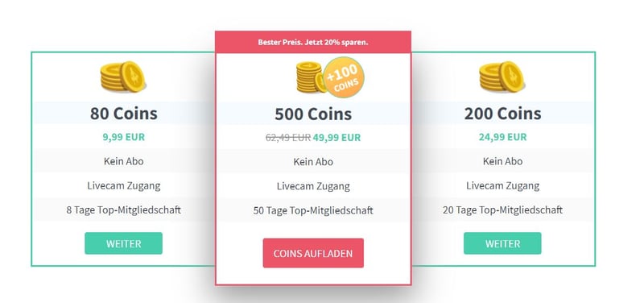The height and width of the screenshot is (303, 644).
Task: Click '8 Tage Top-Mitgliedschaft' feature row
Action: (124, 210)
